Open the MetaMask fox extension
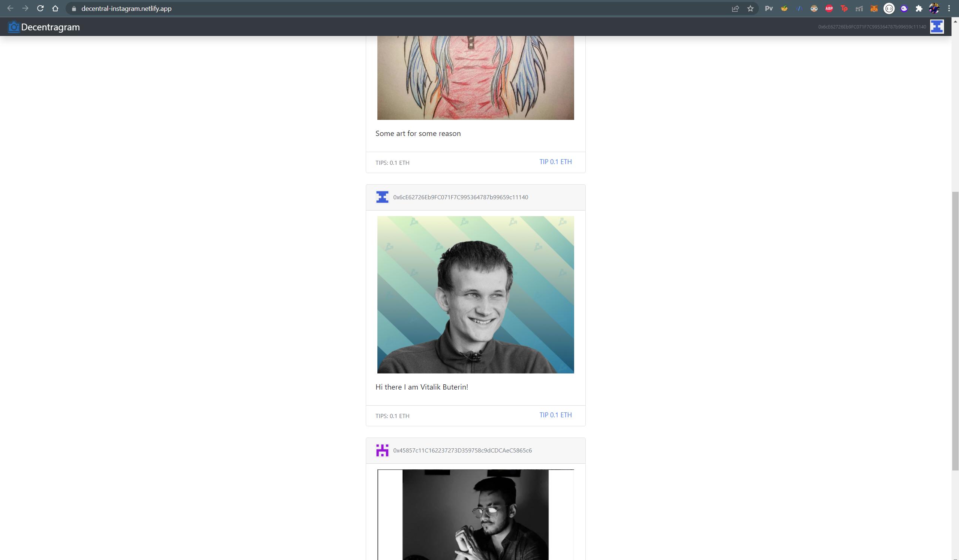This screenshot has width=959, height=560. tap(874, 8)
